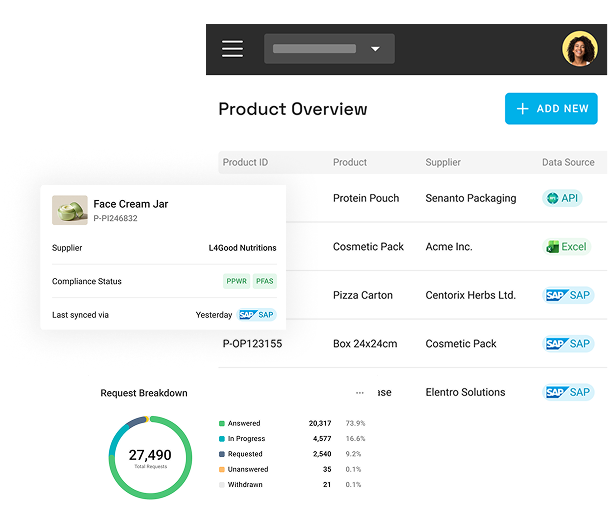Click the Face Cream Jar thumbnail

point(70,210)
